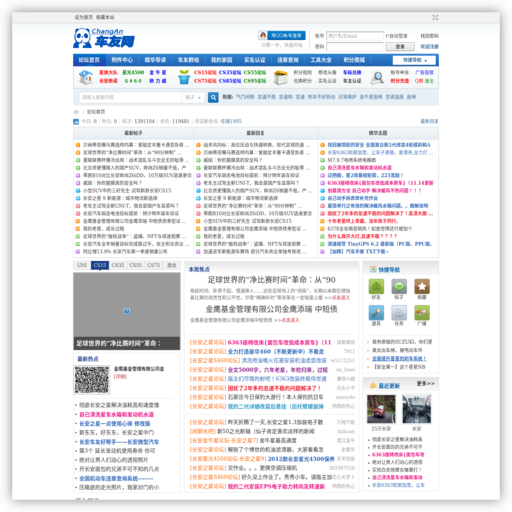Open the CS15论坛 link
The height and width of the screenshot is (512, 512).
coord(205,72)
